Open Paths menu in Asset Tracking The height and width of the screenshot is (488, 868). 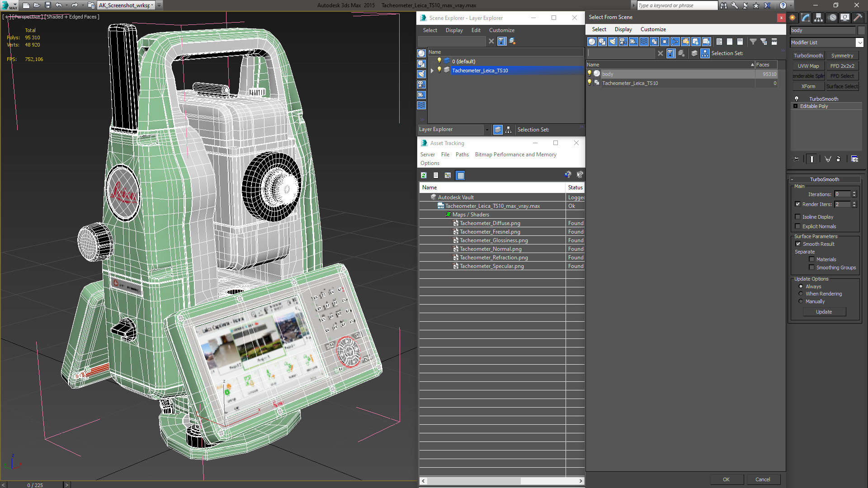coord(462,155)
